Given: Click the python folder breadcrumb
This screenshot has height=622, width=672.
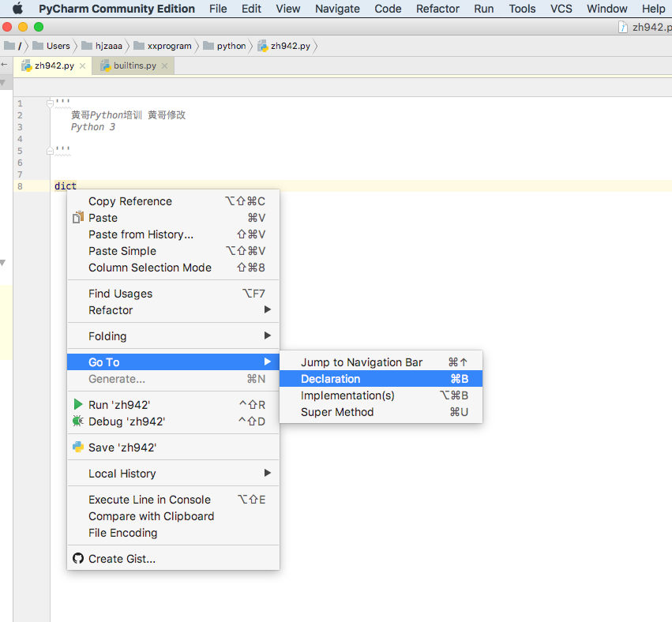Looking at the screenshot, I should coord(224,46).
